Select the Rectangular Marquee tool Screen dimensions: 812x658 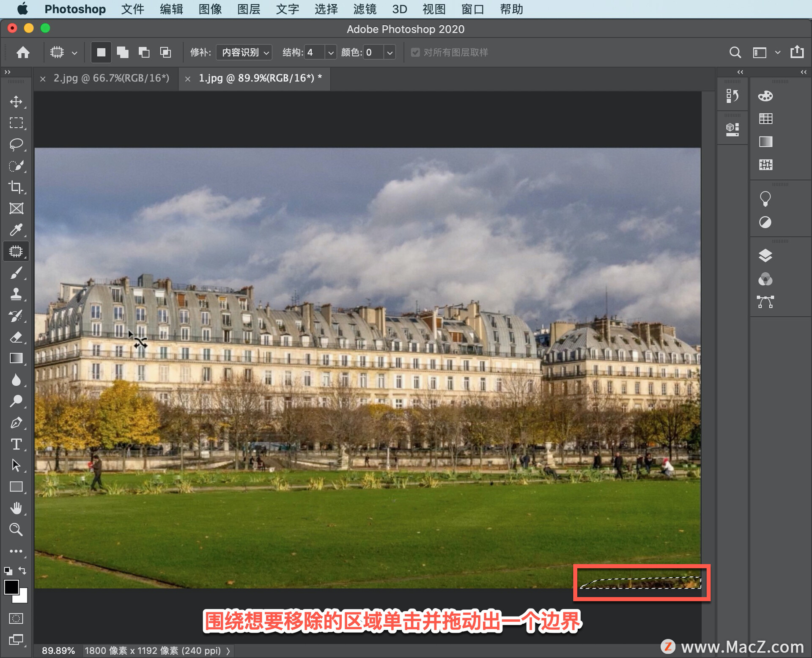[x=16, y=123]
